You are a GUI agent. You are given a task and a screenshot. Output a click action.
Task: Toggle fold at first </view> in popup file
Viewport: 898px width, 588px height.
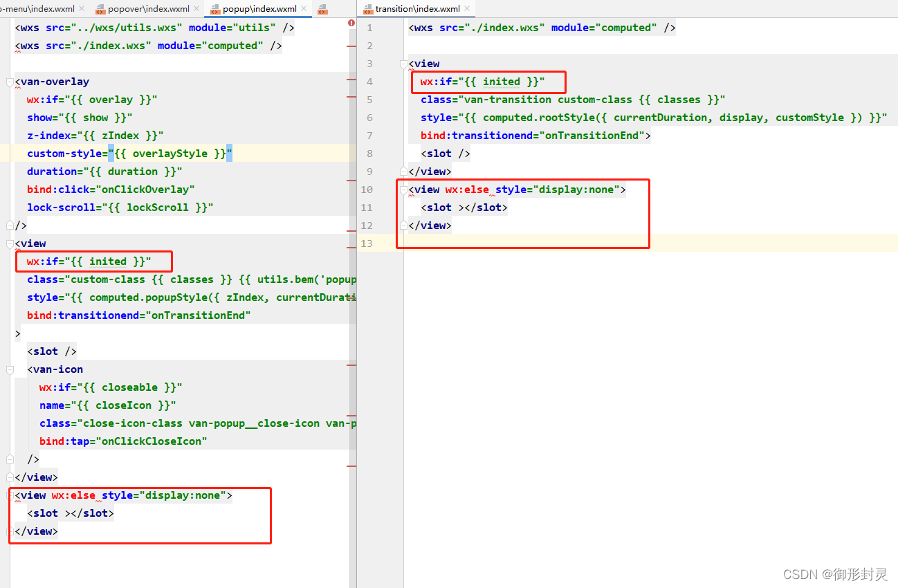pyautogui.click(x=10, y=477)
